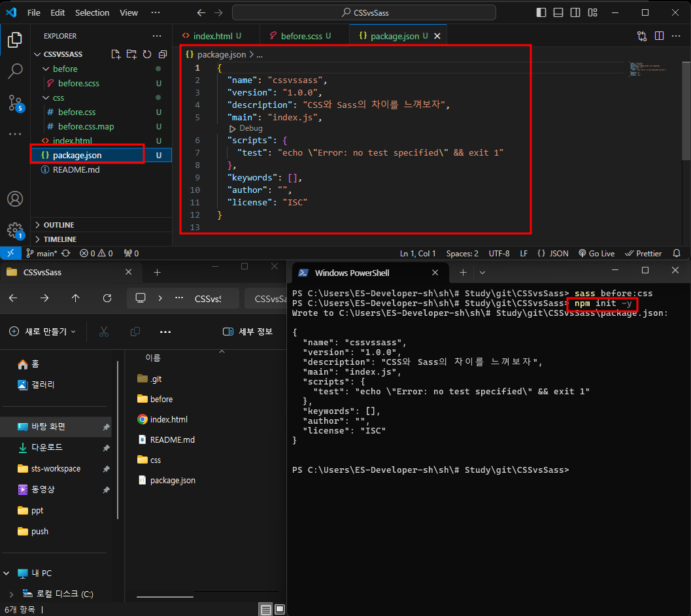
Task: Open package.json in File Explorer list
Action: point(173,480)
